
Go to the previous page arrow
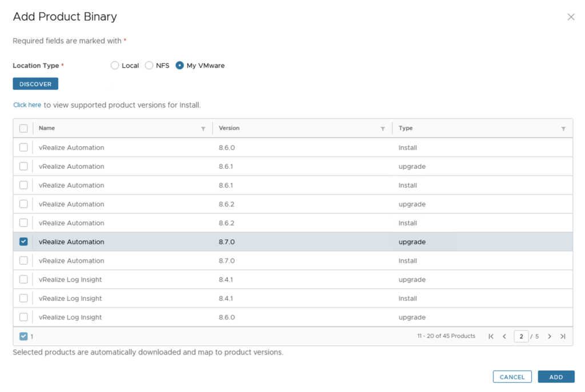[x=504, y=337]
